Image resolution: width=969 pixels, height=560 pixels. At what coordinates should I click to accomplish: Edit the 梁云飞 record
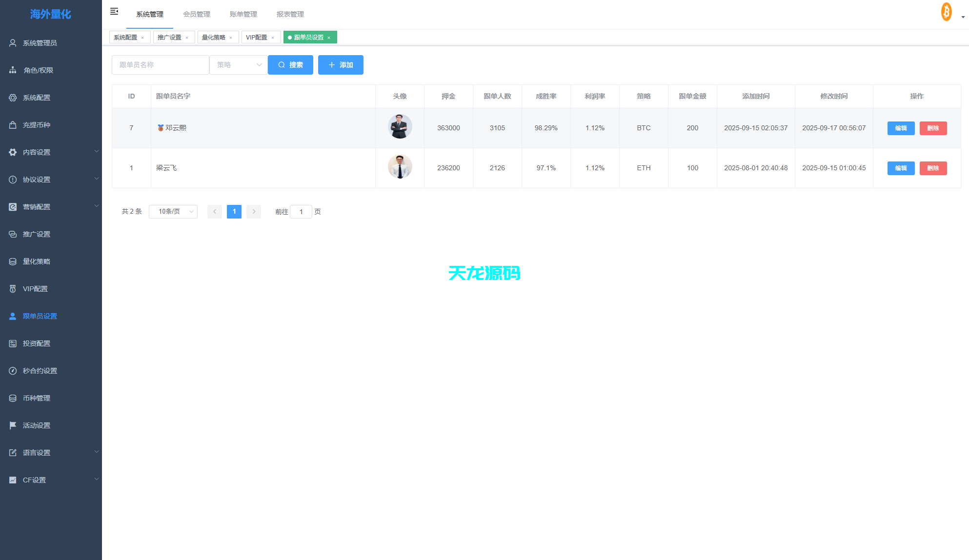click(x=901, y=168)
